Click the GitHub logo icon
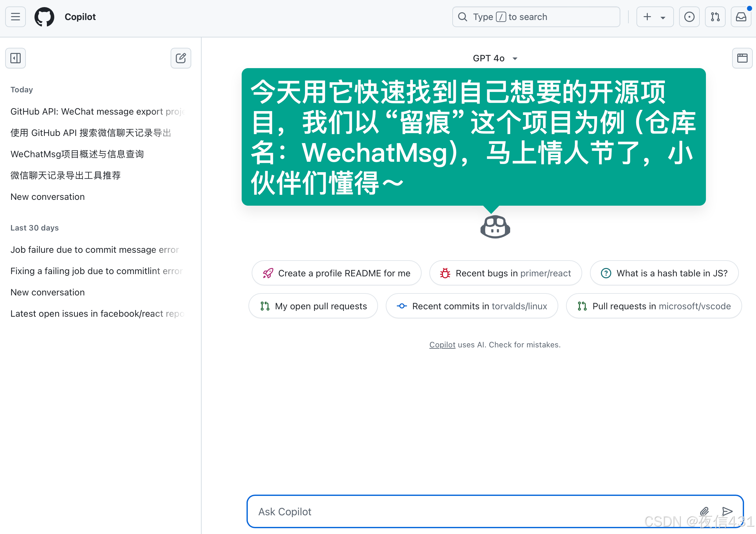756x534 pixels. click(x=44, y=17)
